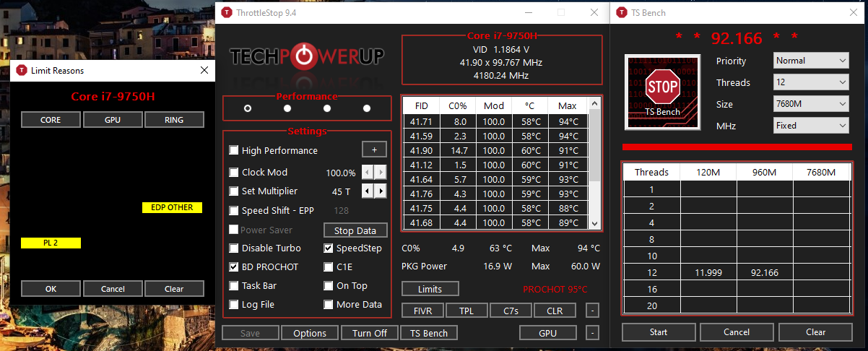Click the TS Bench stop sign icon

coord(662,91)
